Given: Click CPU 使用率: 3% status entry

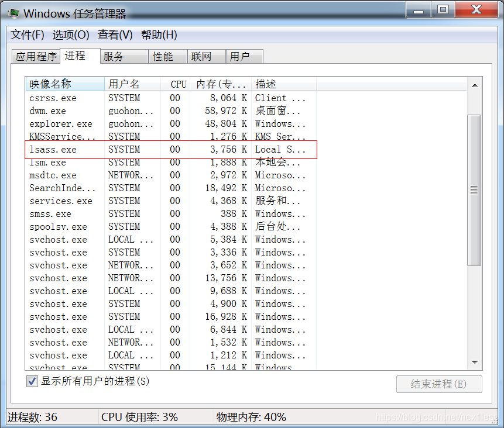Looking at the screenshot, I should pyautogui.click(x=139, y=417).
